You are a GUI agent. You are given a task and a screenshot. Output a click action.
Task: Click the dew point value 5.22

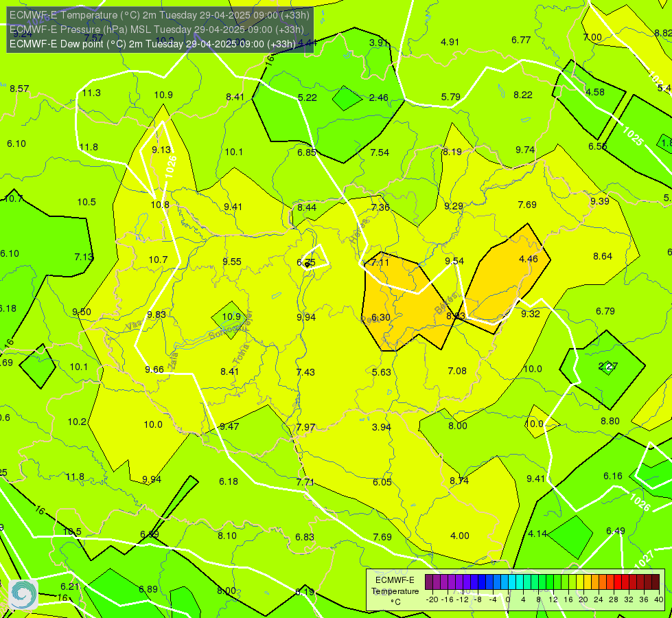click(x=308, y=98)
